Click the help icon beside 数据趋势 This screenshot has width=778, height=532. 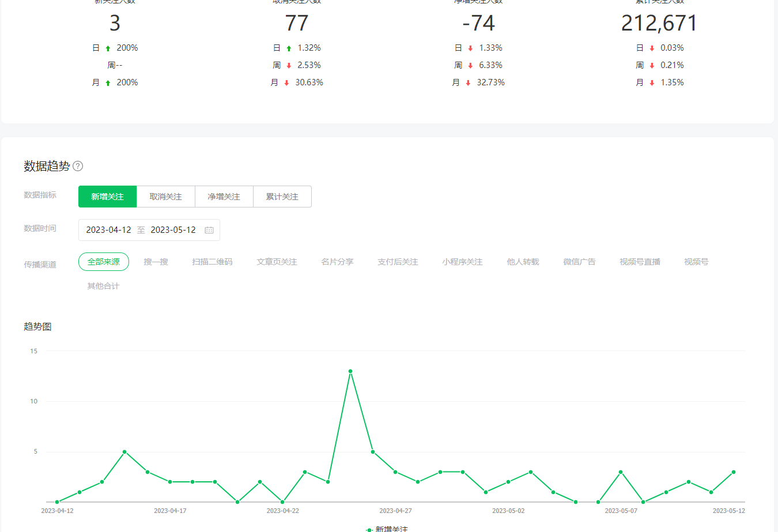[78, 166]
